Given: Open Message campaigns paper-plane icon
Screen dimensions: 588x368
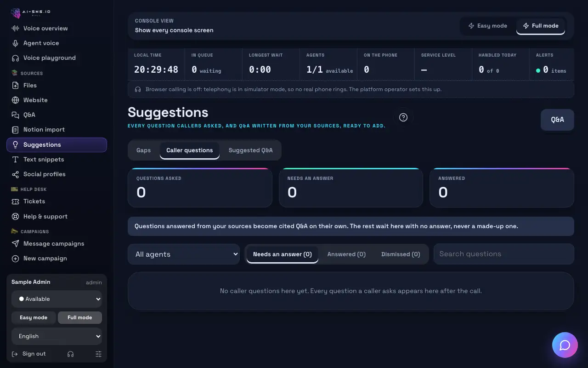Looking at the screenshot, I should [15, 244].
